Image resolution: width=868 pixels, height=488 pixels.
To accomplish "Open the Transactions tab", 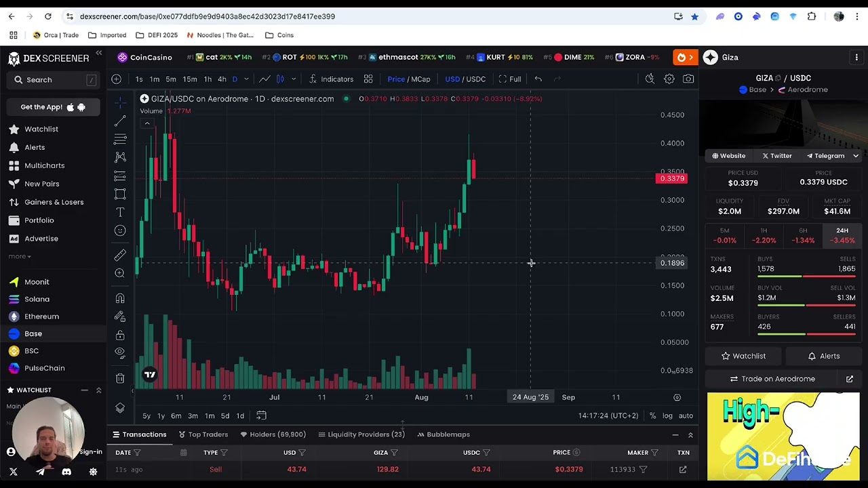I will pyautogui.click(x=139, y=434).
